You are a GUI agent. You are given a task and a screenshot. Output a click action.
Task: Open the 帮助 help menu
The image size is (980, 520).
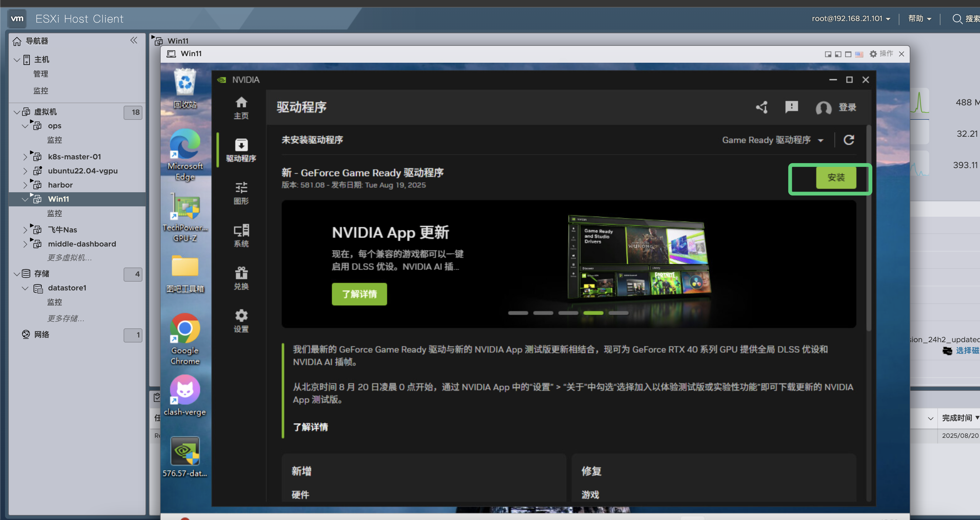click(919, 18)
